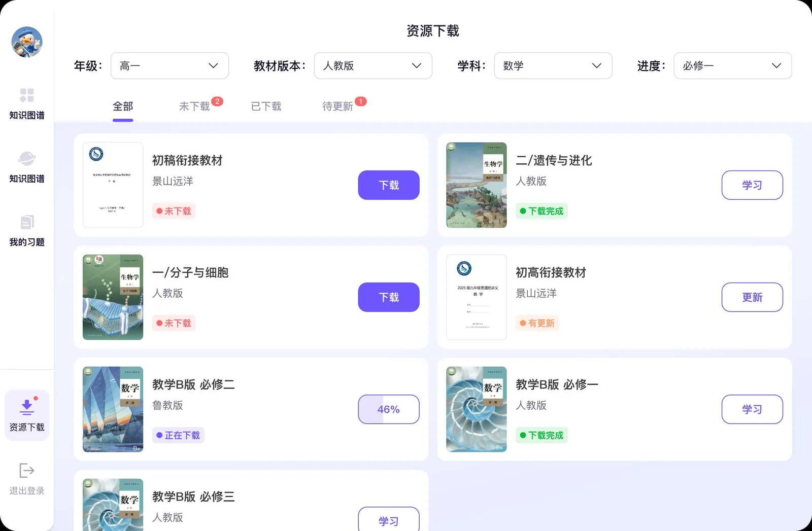Open the 教学B版 必修二 cover thumbnail
The height and width of the screenshot is (531, 812).
(x=113, y=409)
